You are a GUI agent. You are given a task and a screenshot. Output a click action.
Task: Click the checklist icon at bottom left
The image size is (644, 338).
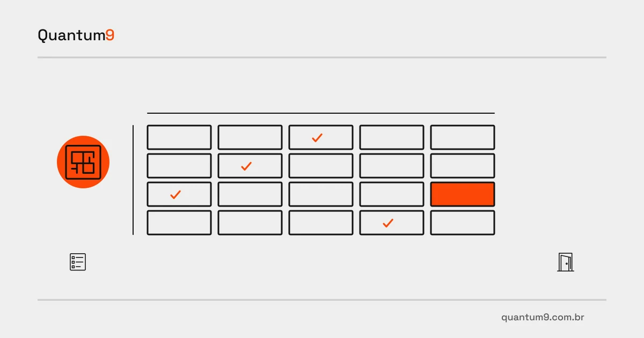[78, 262]
